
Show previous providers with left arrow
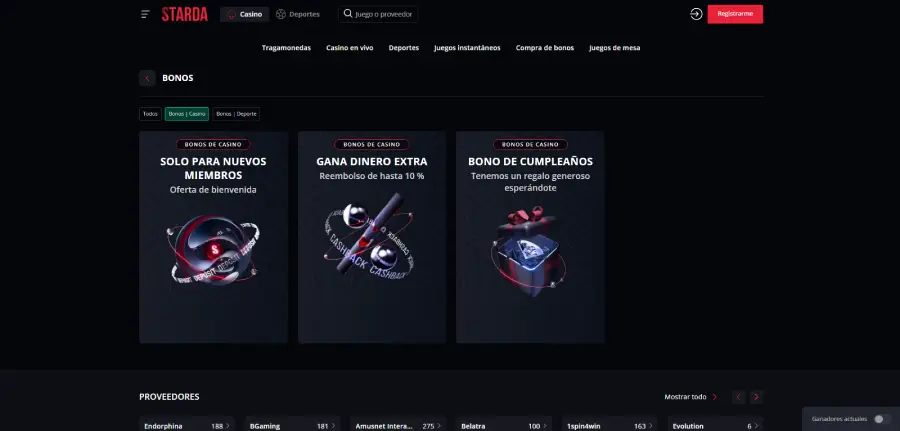[739, 397]
